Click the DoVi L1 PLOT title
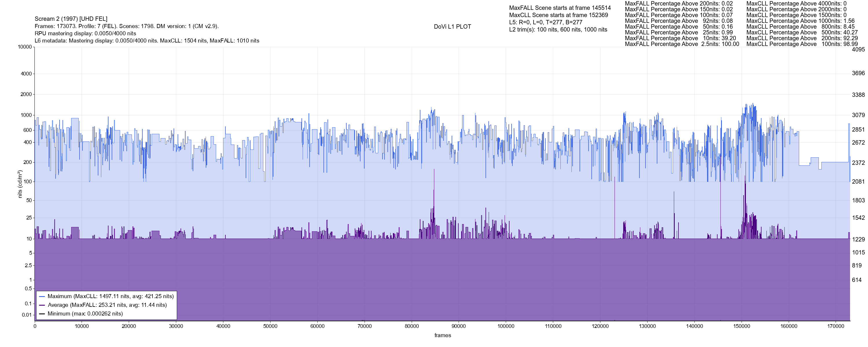This screenshot has width=868, height=347. click(452, 27)
